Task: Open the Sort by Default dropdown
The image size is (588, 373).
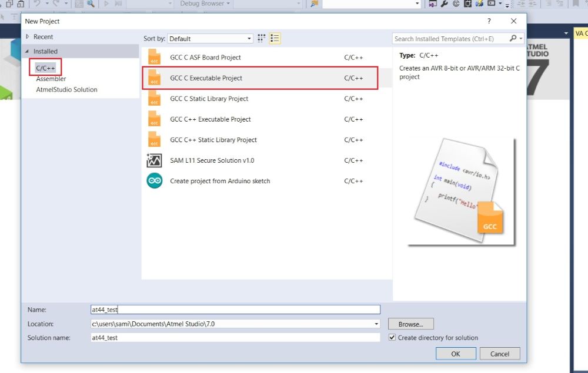Action: (x=210, y=39)
